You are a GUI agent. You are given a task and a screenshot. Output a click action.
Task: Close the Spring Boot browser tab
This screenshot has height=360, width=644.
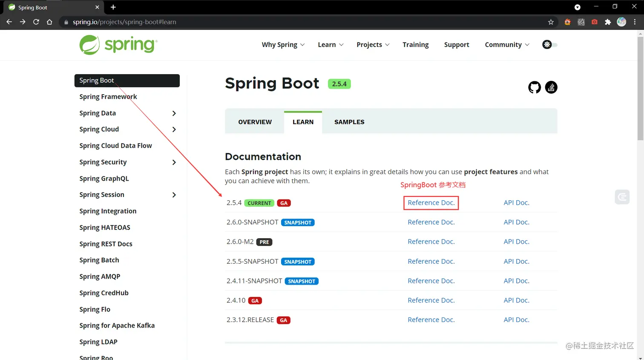click(97, 7)
